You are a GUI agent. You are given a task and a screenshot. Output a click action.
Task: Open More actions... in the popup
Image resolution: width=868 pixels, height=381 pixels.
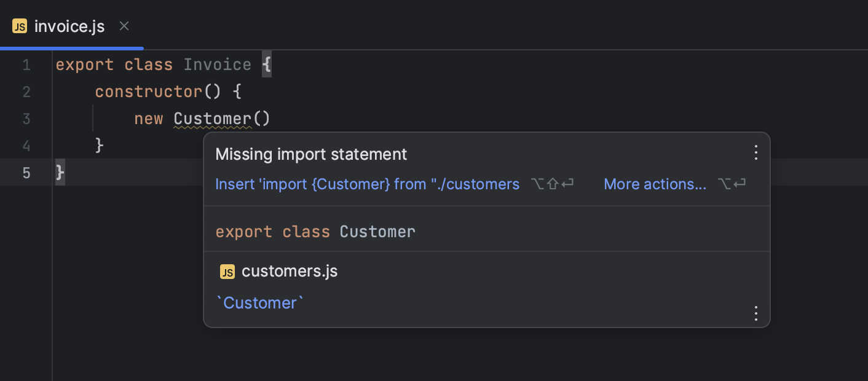(655, 184)
